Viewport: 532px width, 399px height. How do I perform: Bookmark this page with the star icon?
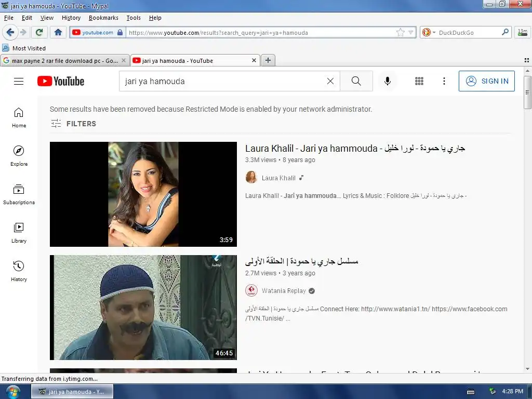pyautogui.click(x=401, y=32)
